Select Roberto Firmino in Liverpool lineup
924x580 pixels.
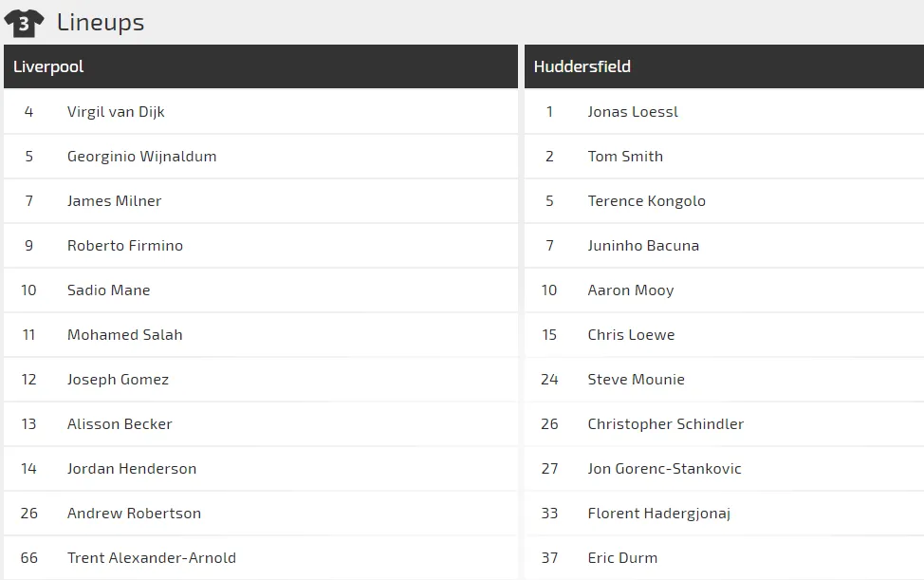click(x=125, y=246)
